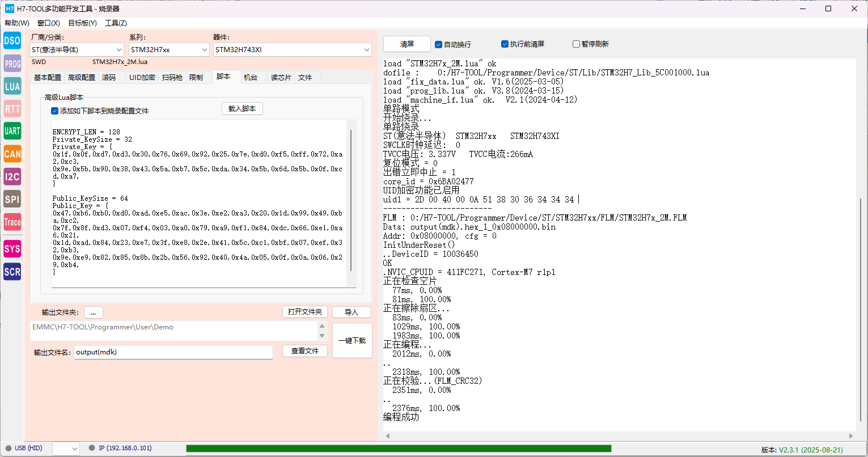Click the RTT viewer sidebar icon
Viewport: 868px width, 457px height.
(x=12, y=109)
